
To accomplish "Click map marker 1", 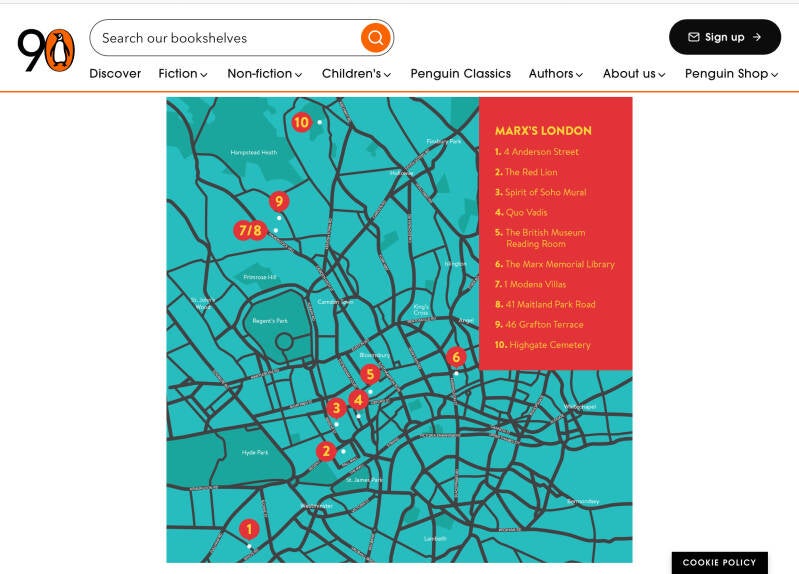I will tap(249, 529).
